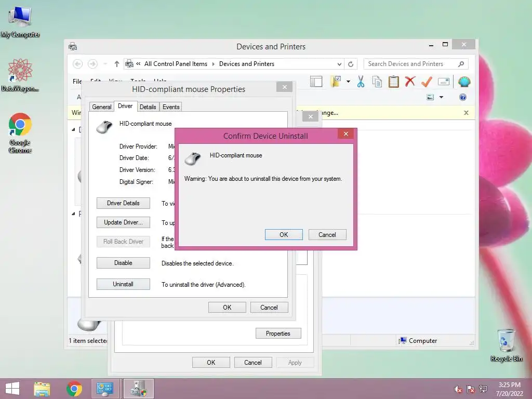Open the dropdown arrow next to folder icon
Screen dimensions: 532x399
pos(349,82)
